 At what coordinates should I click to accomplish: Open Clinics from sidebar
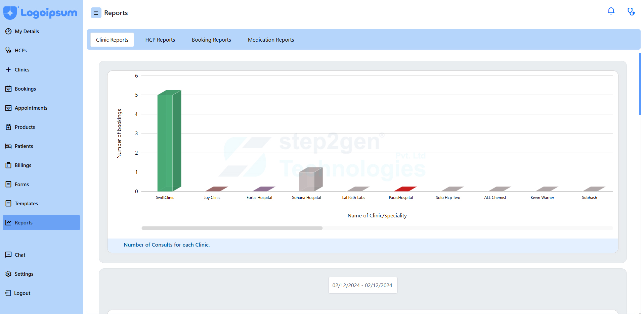tap(41, 69)
